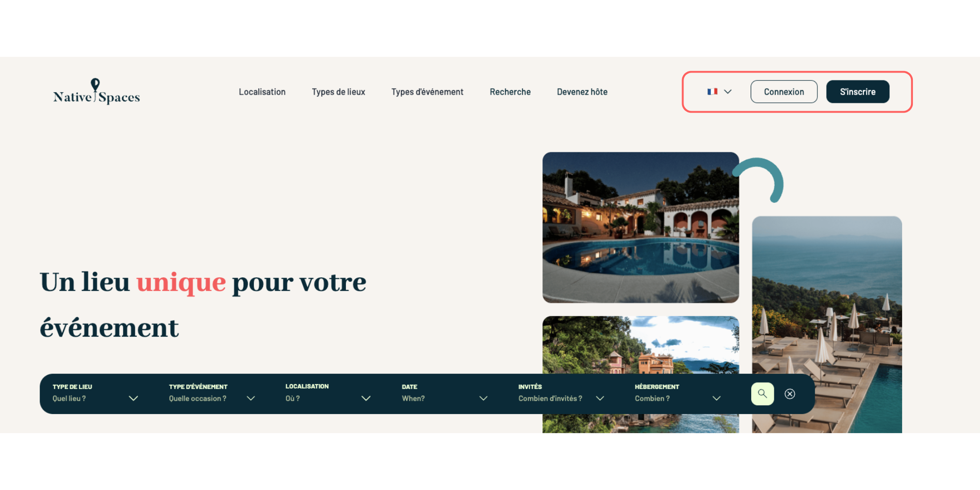Expand the Localisation search dropdown

tap(328, 393)
